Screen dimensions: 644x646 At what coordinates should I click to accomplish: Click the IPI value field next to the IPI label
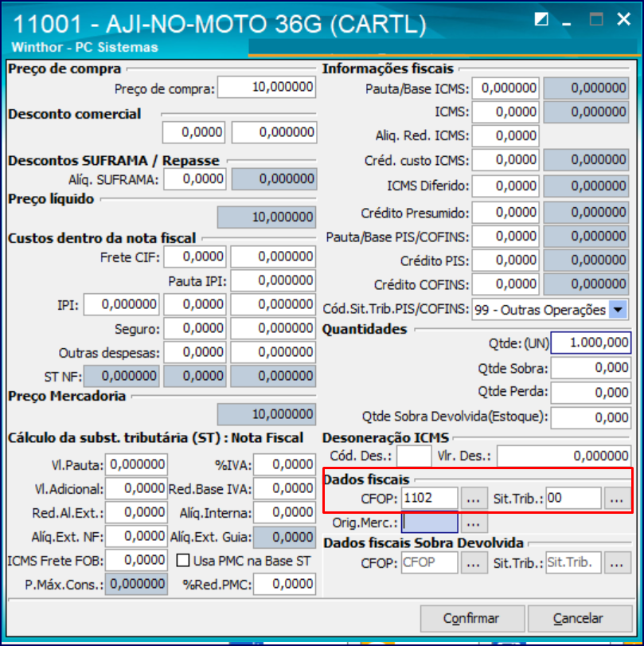122,304
